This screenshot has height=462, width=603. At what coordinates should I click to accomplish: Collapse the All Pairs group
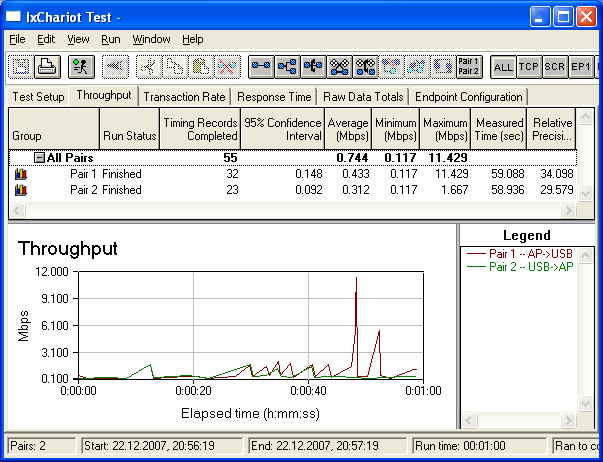[x=39, y=158]
